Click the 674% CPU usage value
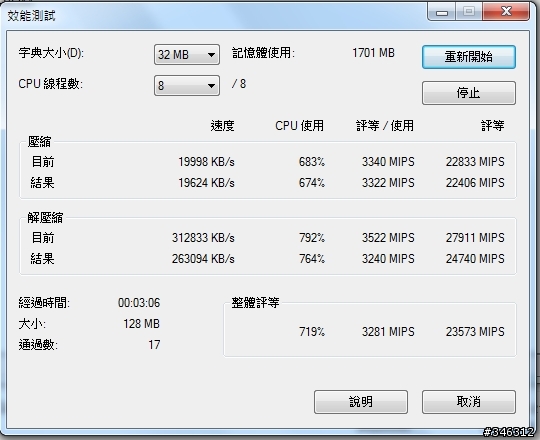540x440 pixels. coord(312,182)
